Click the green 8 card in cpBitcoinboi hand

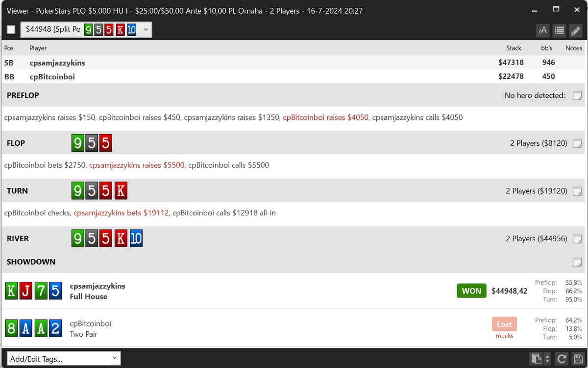[11, 329]
